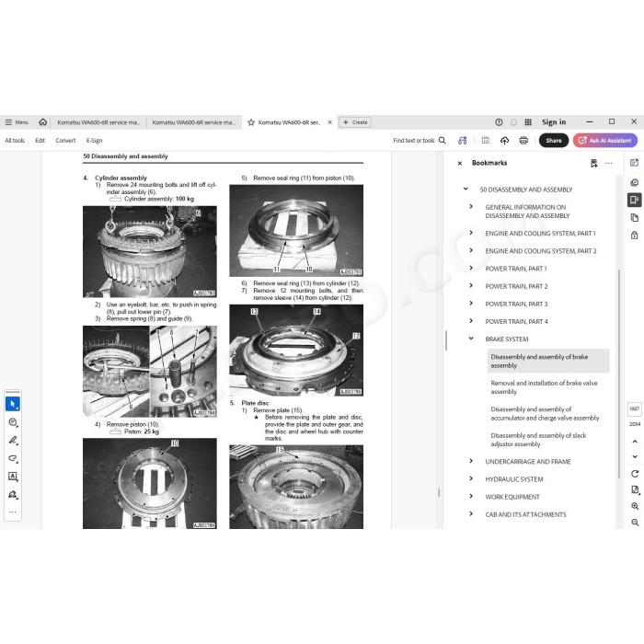Open the apps grid icon

click(x=528, y=122)
